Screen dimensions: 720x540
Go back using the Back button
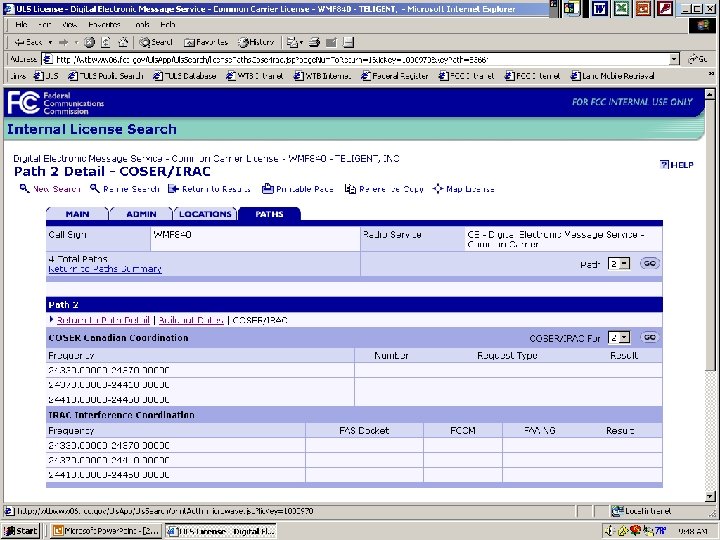[x=28, y=42]
